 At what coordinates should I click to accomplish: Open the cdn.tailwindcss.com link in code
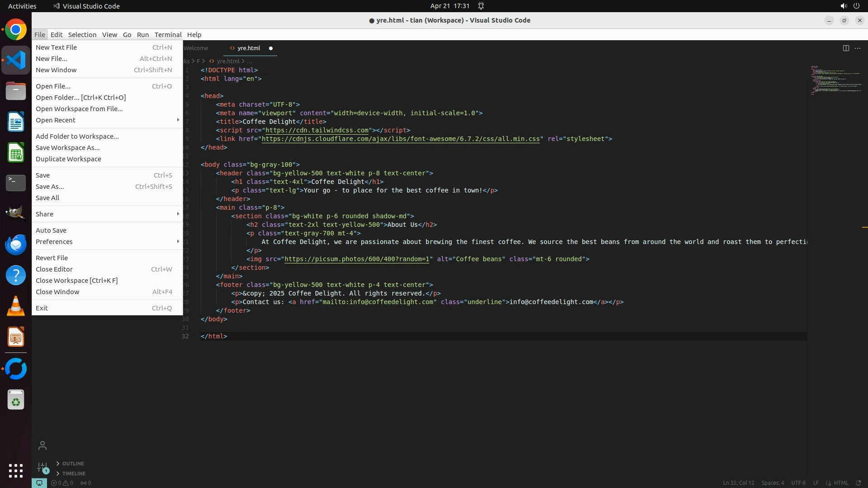pos(317,130)
